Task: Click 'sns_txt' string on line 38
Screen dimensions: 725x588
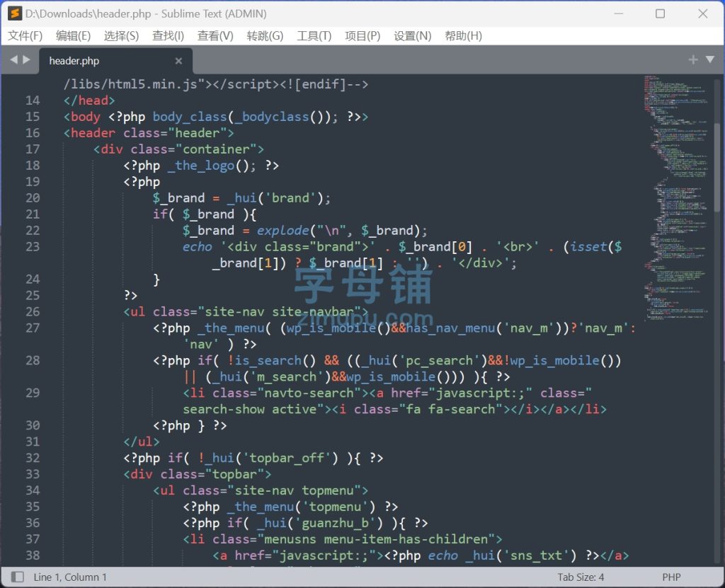Action: click(539, 555)
